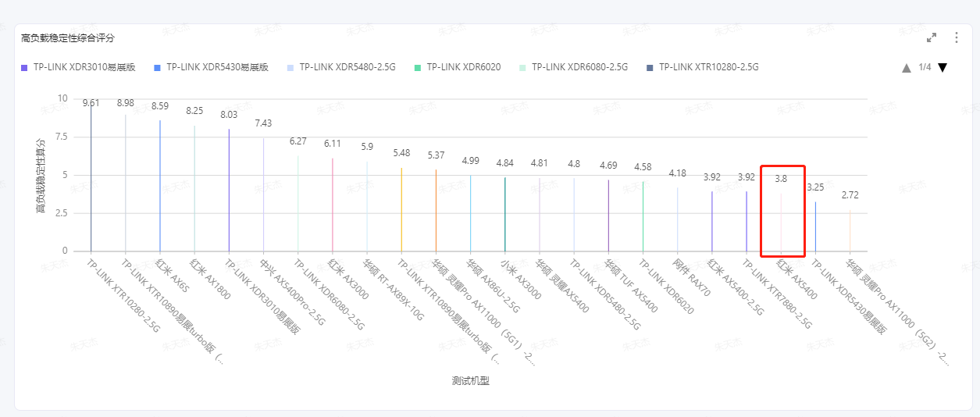Screen dimensions: 980x417
Task: Go to the previous legend page
Action: pos(907,68)
